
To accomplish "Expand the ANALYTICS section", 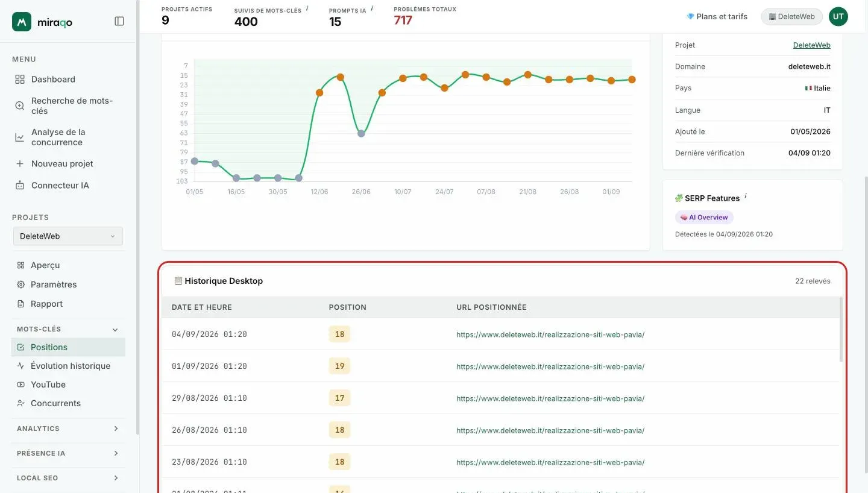I will (116, 429).
